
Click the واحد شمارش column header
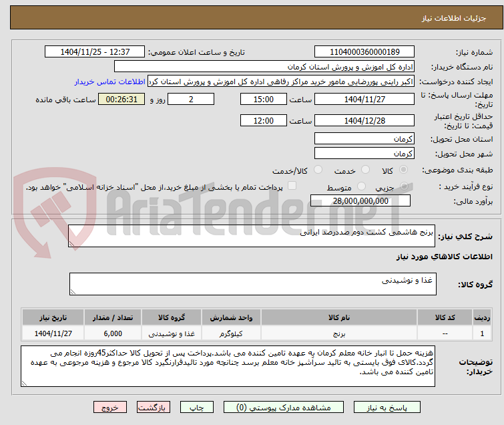[231, 317]
